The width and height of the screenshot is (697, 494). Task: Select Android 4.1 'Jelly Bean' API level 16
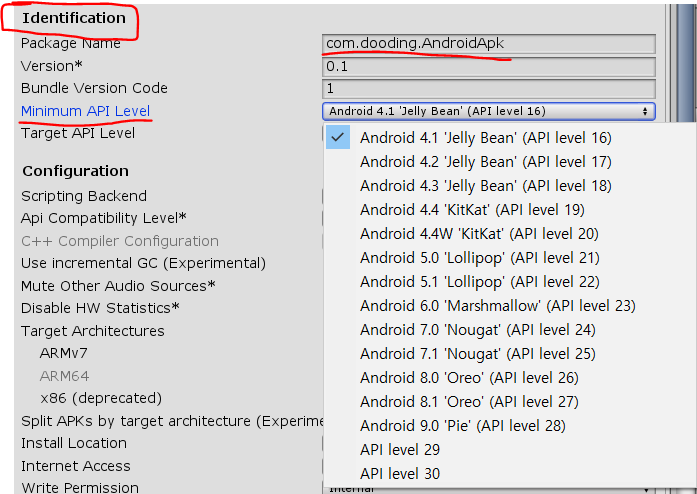click(485, 138)
